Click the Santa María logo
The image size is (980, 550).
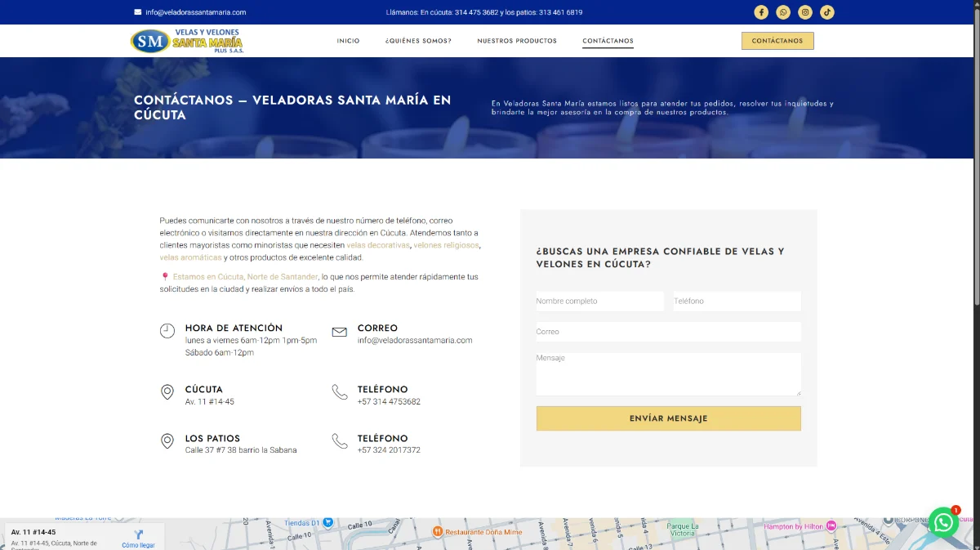click(x=187, y=41)
